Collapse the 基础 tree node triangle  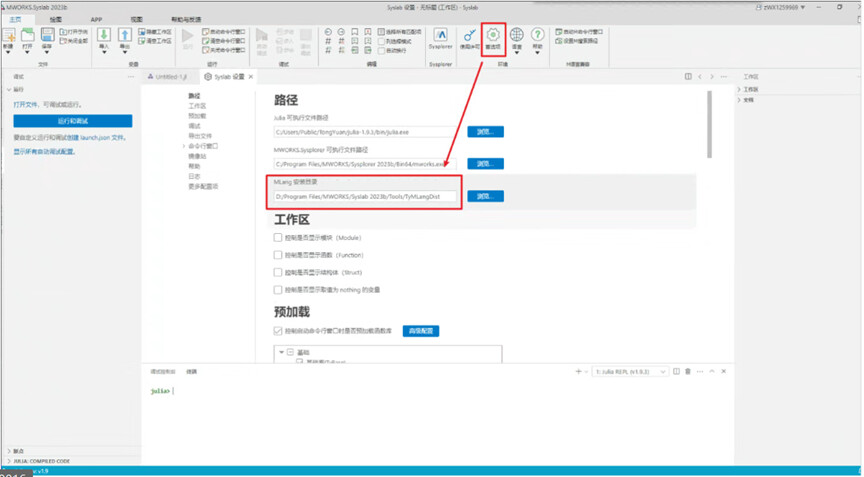[282, 352]
